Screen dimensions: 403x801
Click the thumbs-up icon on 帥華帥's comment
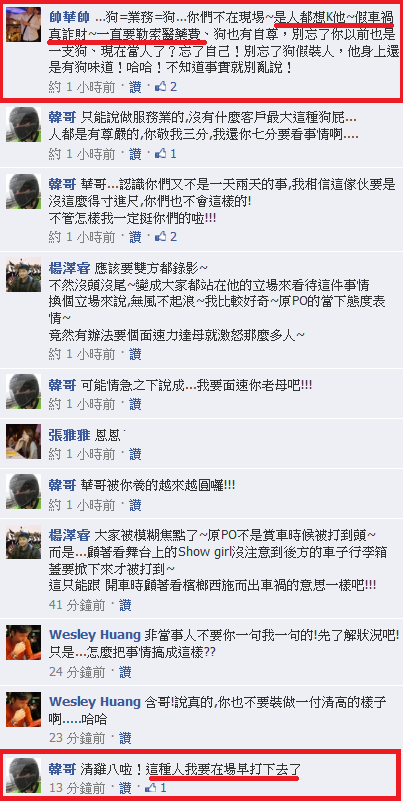(x=160, y=87)
